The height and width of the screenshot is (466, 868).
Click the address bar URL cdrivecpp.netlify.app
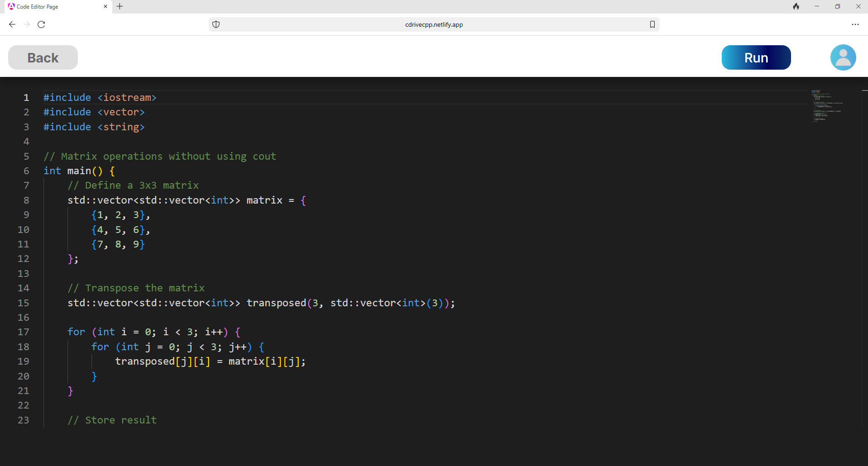[x=434, y=24]
